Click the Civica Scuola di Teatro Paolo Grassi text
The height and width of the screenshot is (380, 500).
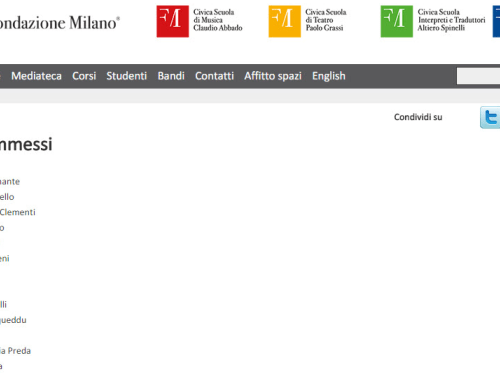pos(326,20)
